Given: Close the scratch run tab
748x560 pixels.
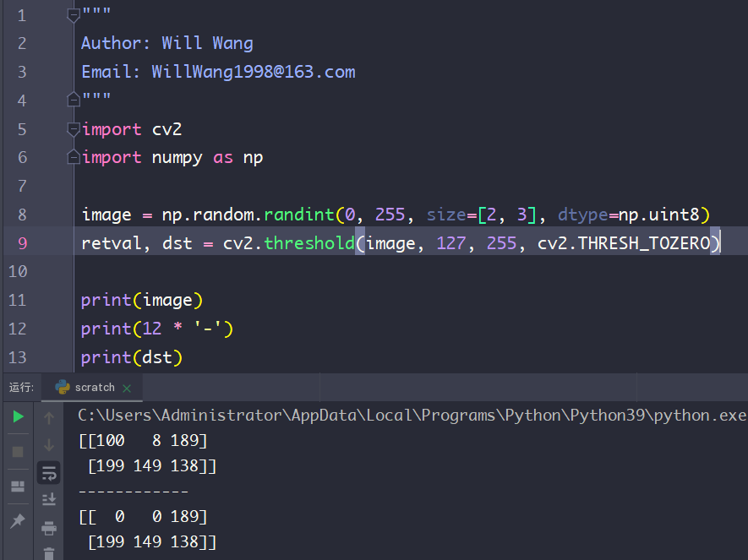Looking at the screenshot, I should pos(127,388).
